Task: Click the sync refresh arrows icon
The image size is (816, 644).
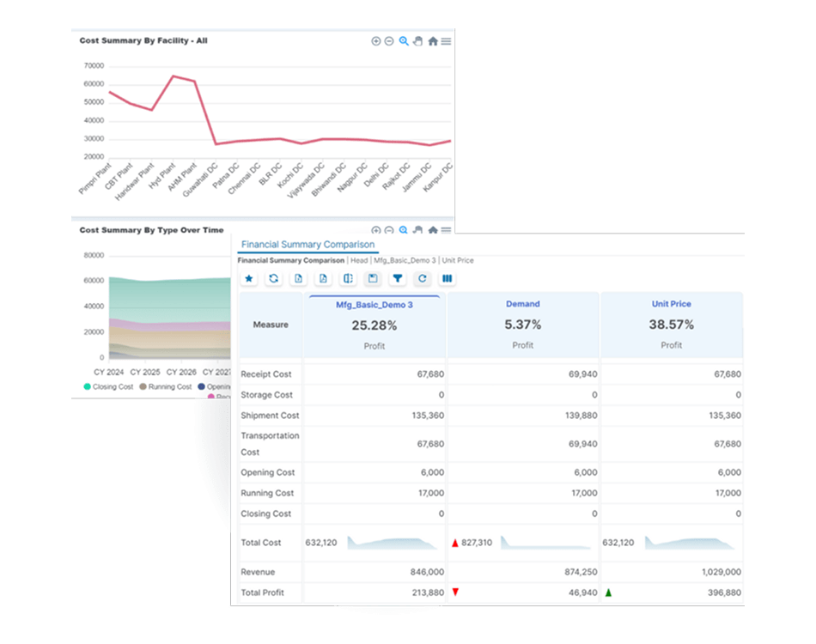Action: coord(274,278)
